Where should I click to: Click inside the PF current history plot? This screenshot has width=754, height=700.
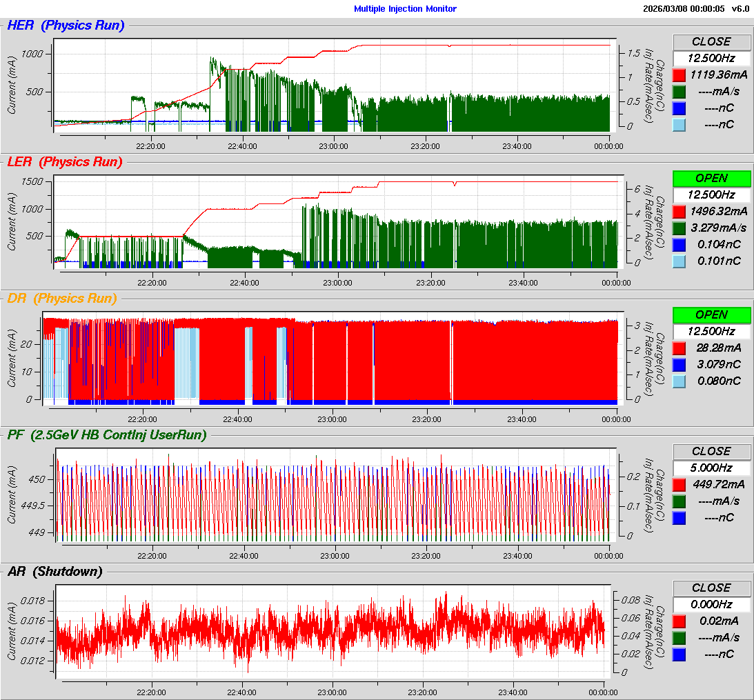336,494
